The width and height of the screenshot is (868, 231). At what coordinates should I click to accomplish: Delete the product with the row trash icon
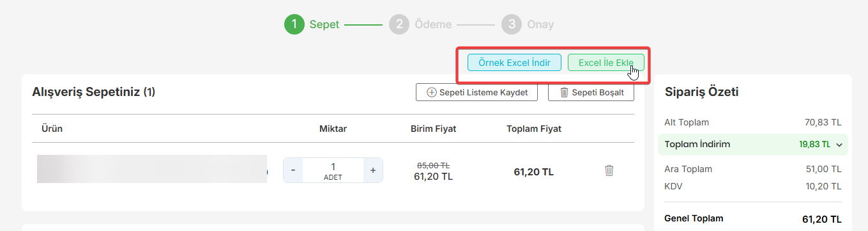(x=609, y=170)
